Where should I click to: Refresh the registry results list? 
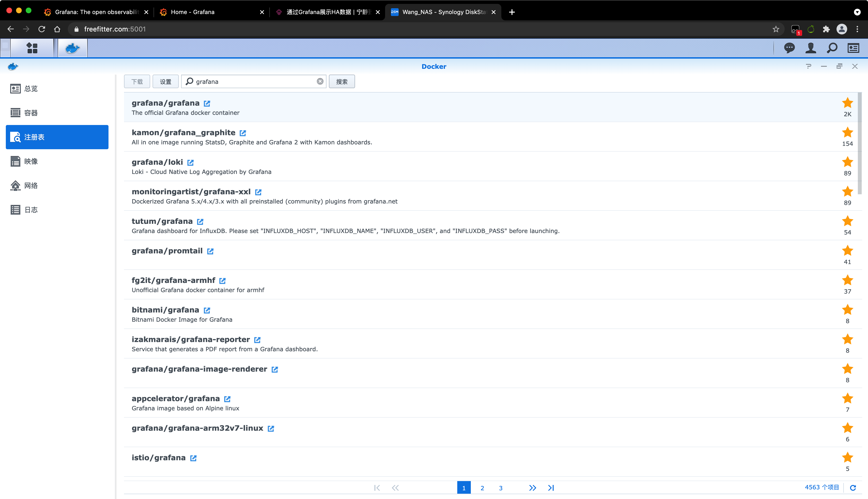[853, 488]
